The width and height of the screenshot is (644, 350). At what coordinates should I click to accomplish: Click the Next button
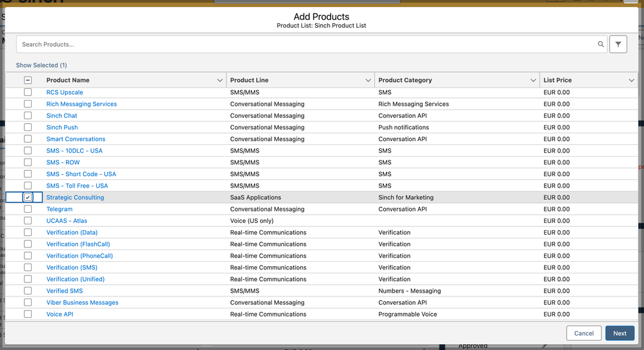(x=619, y=333)
